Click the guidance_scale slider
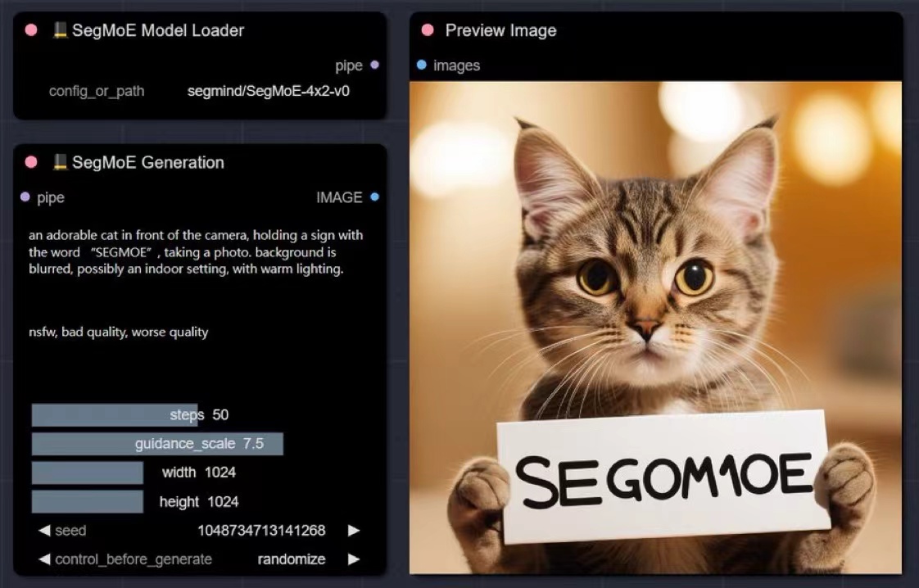 pos(200,444)
